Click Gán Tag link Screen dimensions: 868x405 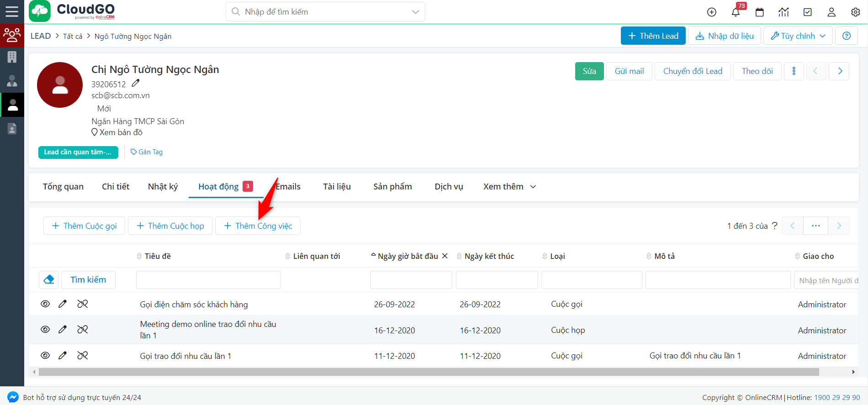(x=147, y=152)
